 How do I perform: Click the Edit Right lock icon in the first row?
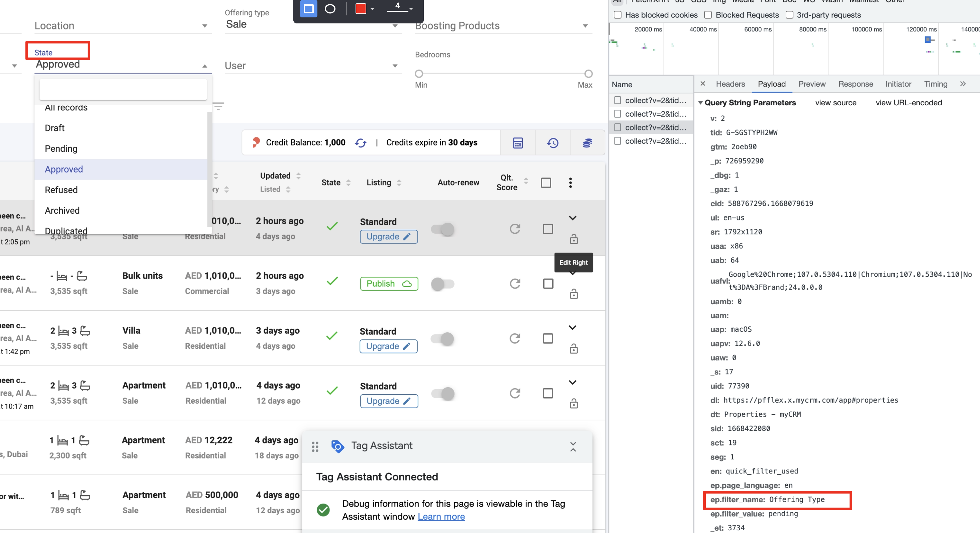coord(573,239)
